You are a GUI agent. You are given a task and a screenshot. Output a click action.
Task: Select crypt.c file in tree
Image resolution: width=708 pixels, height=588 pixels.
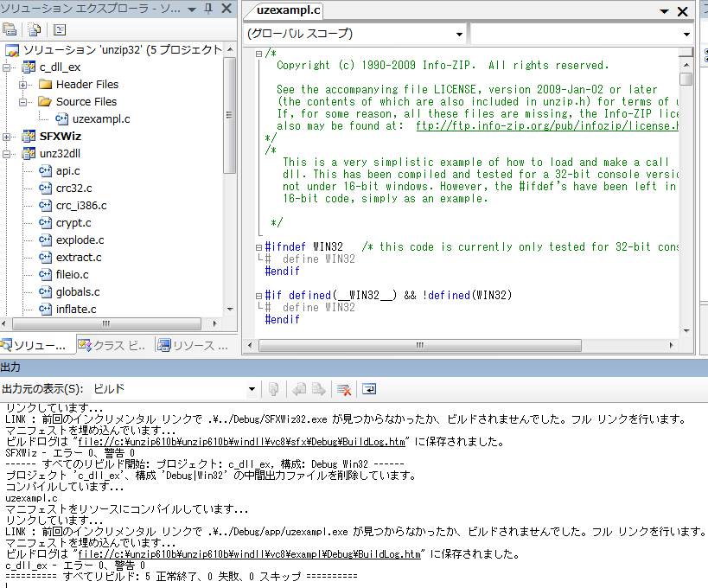[73, 222]
